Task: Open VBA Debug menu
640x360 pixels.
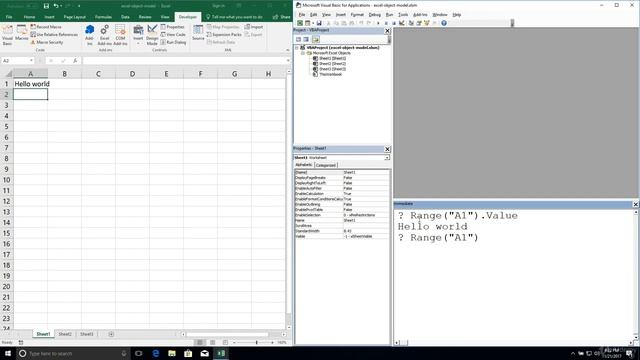Action: [374, 15]
